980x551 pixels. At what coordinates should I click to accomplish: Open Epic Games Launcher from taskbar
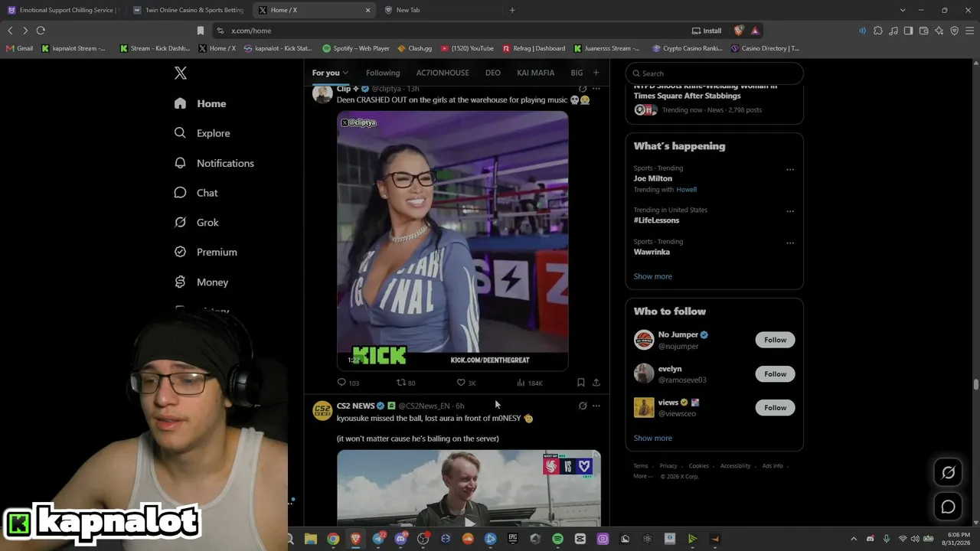tap(513, 539)
